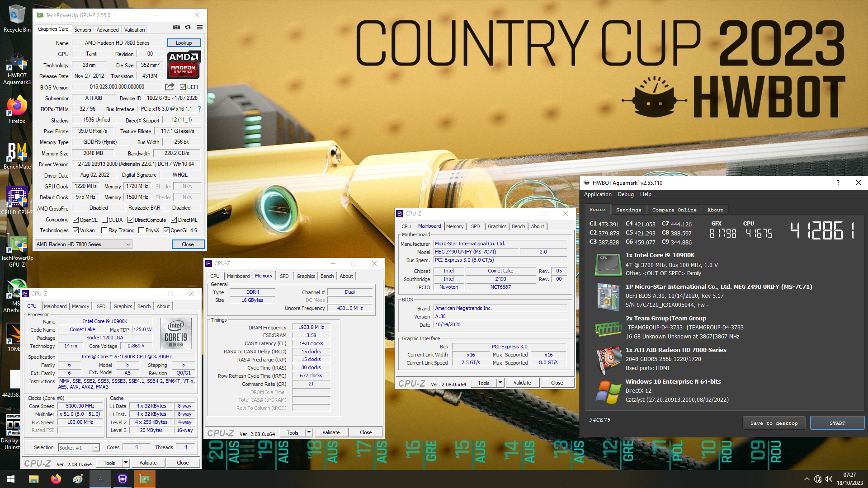Click the CPU-Z taskbar icon
868x488 pixels.
click(x=122, y=479)
